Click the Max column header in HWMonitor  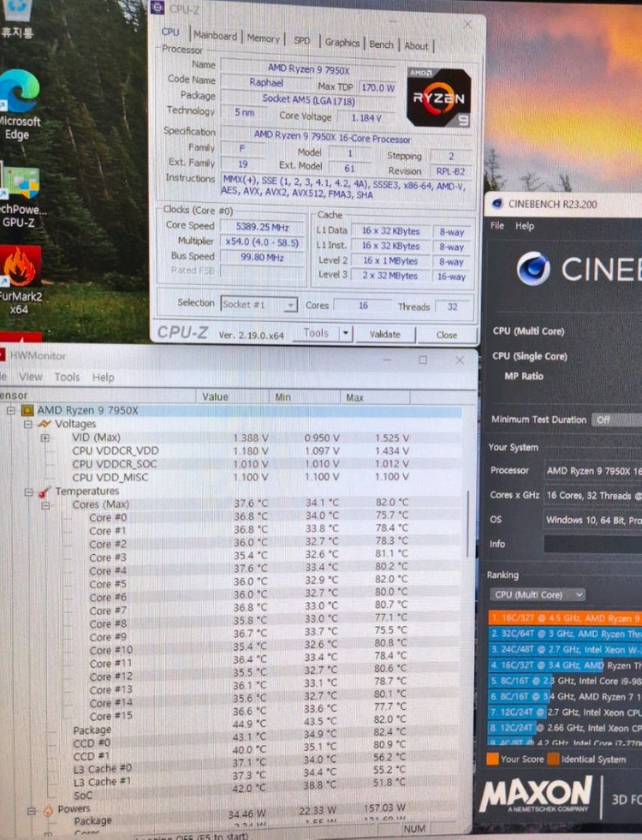[375, 397]
